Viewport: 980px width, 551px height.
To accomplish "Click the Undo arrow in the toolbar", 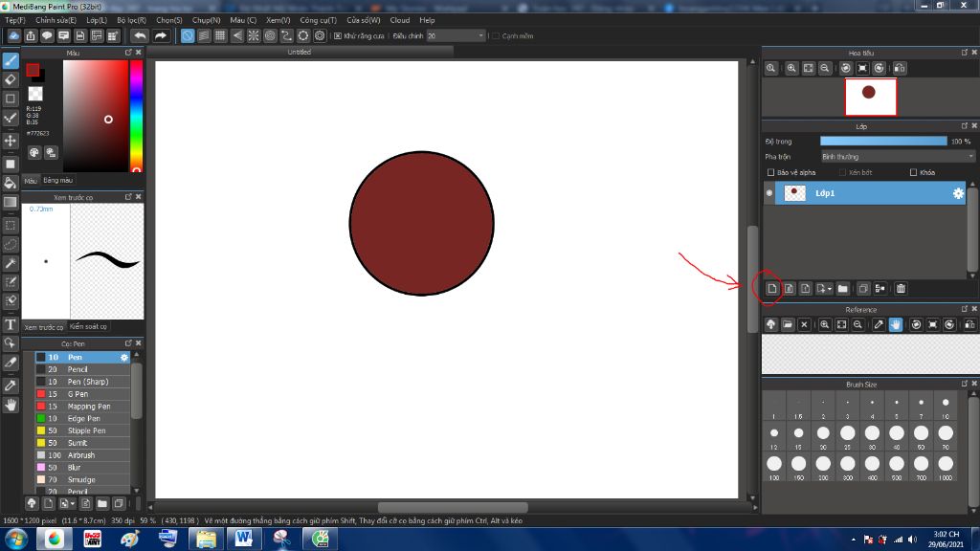I will pos(140,35).
